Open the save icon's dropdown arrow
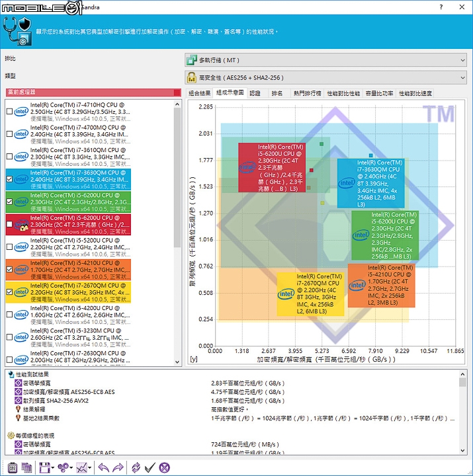 point(53,468)
